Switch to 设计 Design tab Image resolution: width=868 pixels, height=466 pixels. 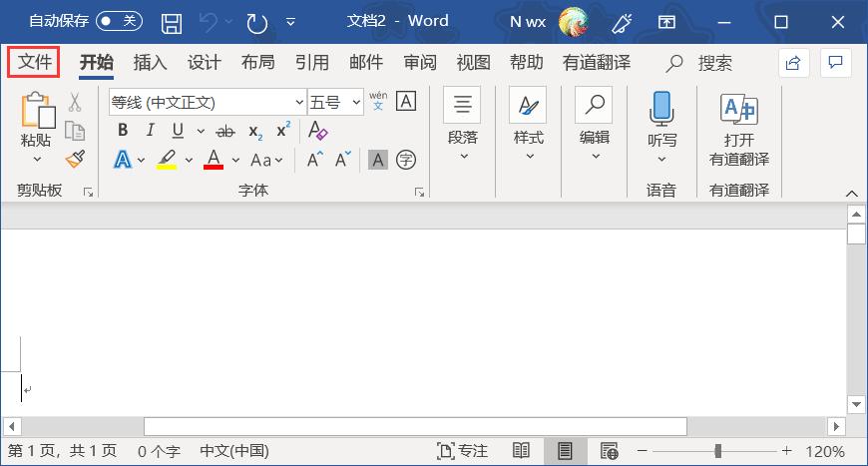click(204, 63)
